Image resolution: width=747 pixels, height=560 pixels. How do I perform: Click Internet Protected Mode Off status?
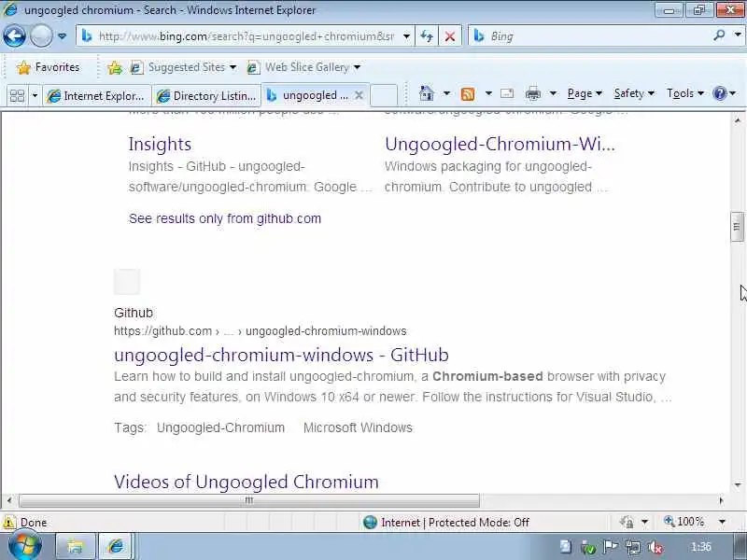coord(446,523)
